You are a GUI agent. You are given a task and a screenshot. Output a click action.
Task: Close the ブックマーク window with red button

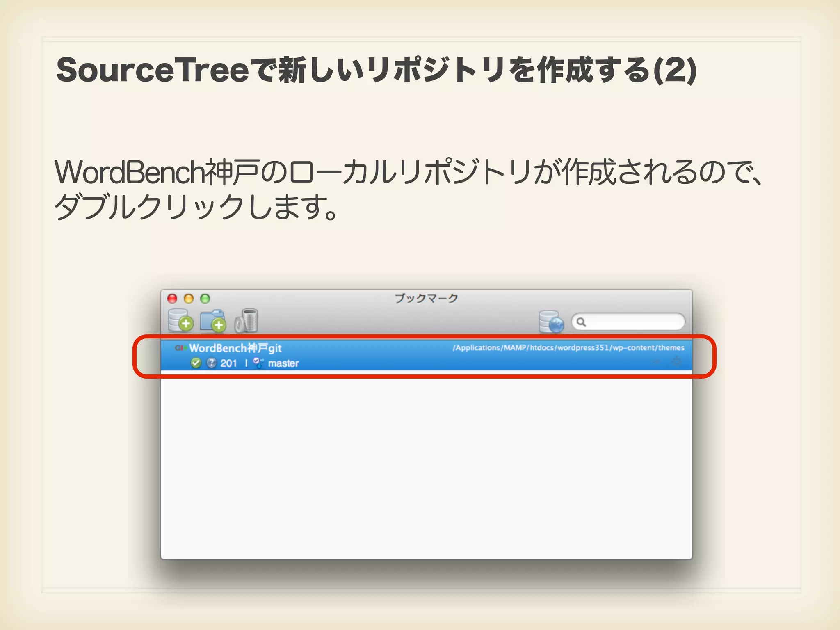tap(172, 299)
